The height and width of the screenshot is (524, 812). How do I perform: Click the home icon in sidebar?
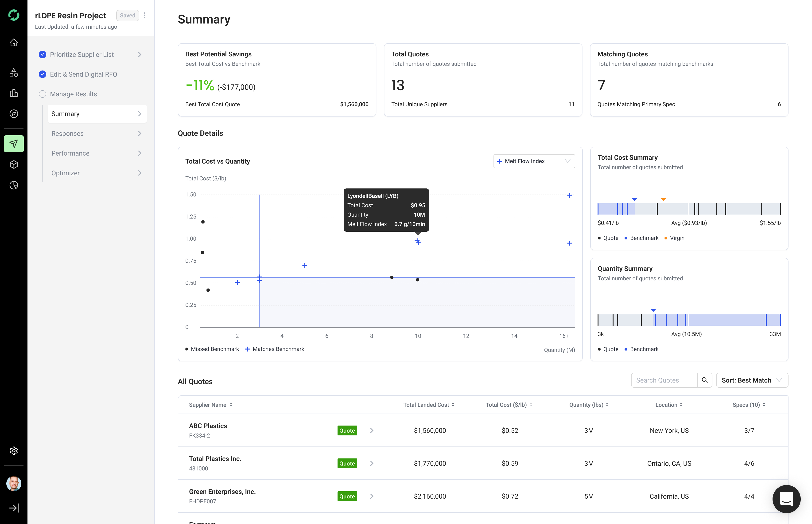tap(14, 43)
